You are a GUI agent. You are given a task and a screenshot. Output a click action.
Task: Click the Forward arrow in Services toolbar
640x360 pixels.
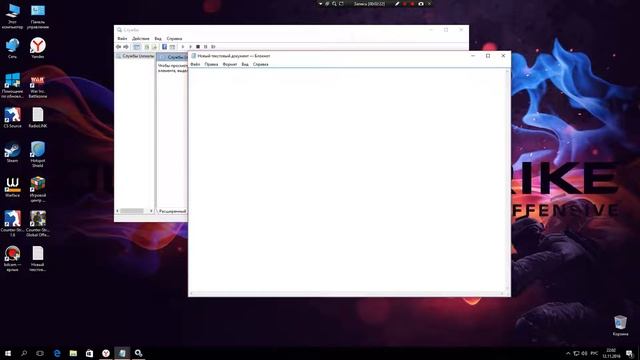(126, 47)
